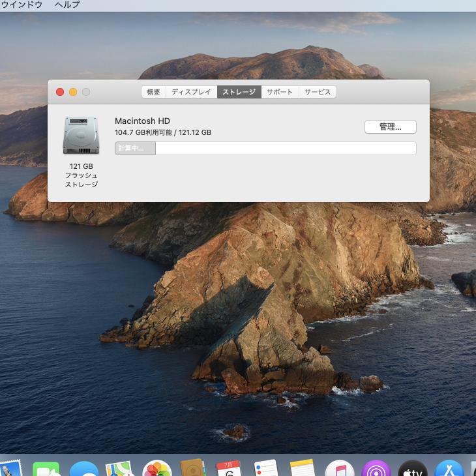This screenshot has height=476, width=476.
Task: Click the storage usage bar
Action: point(265,149)
